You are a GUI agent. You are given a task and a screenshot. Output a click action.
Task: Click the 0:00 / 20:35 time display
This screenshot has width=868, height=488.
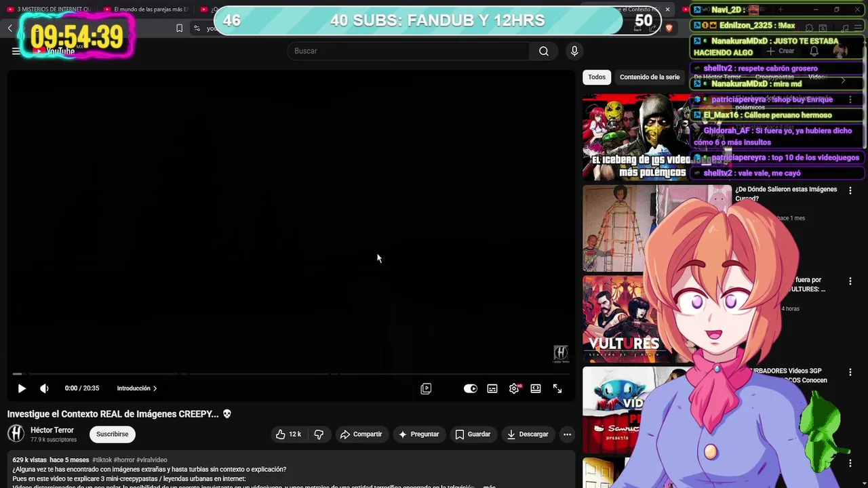coord(82,388)
